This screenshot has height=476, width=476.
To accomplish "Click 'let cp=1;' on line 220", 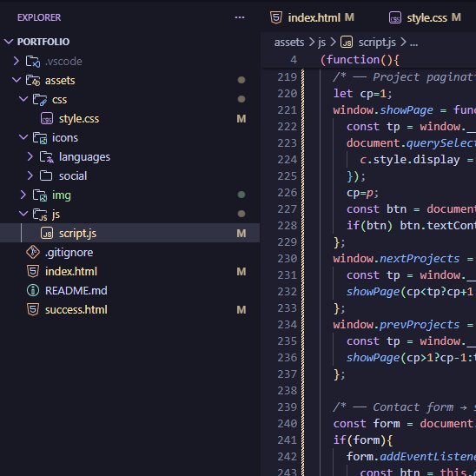I will point(363,94).
